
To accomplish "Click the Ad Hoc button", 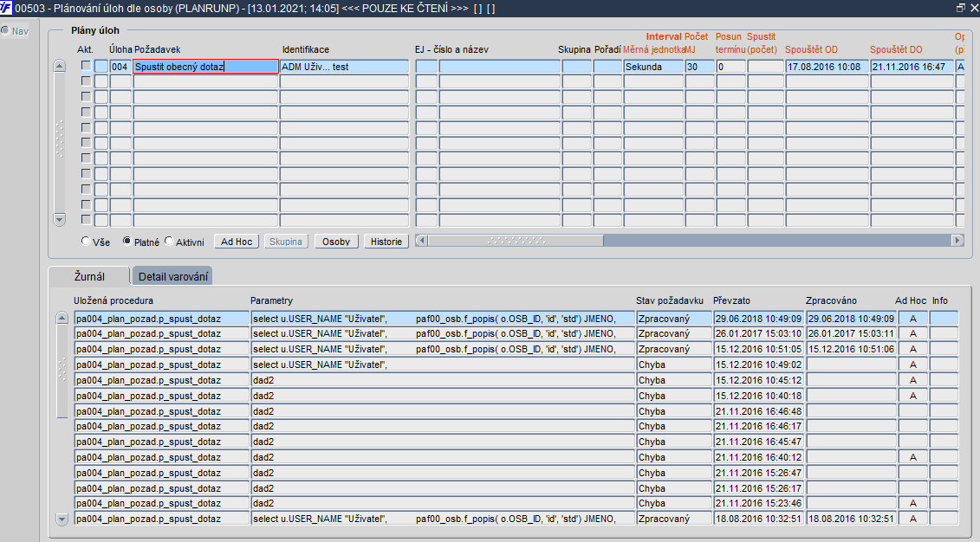I will [237, 242].
